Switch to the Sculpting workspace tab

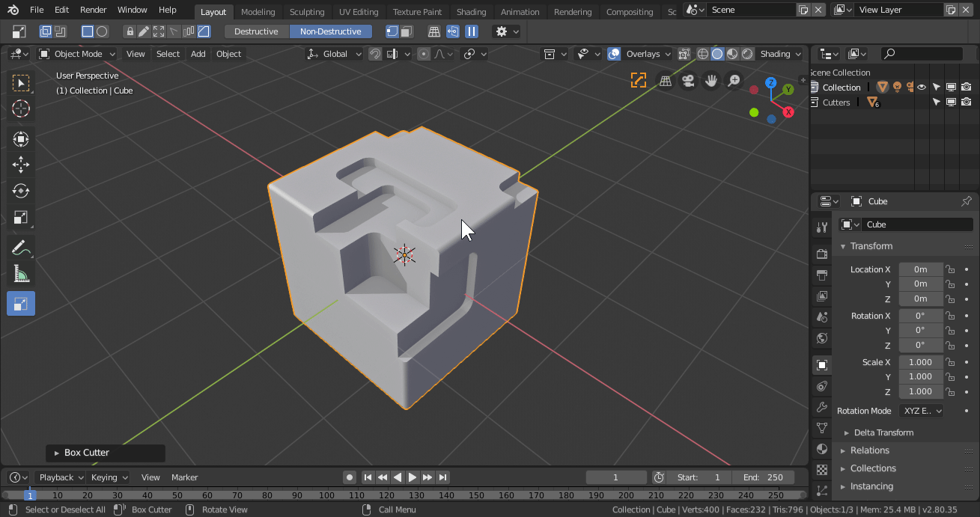tap(307, 12)
